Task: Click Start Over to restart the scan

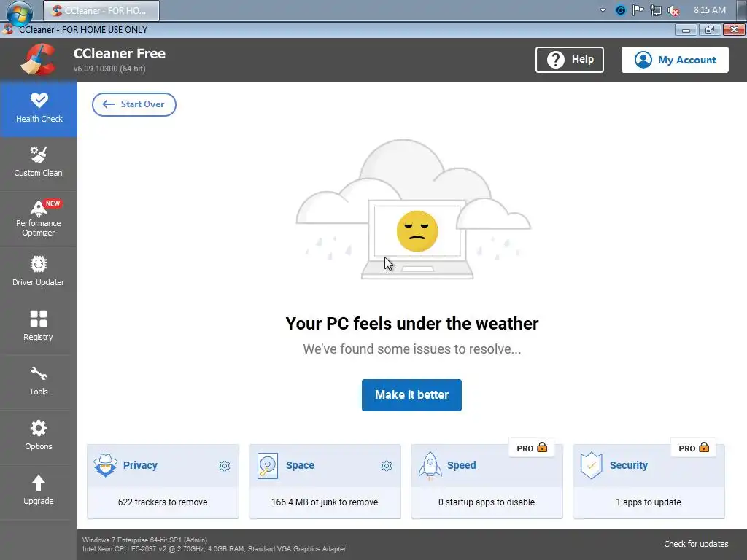Action: point(134,104)
